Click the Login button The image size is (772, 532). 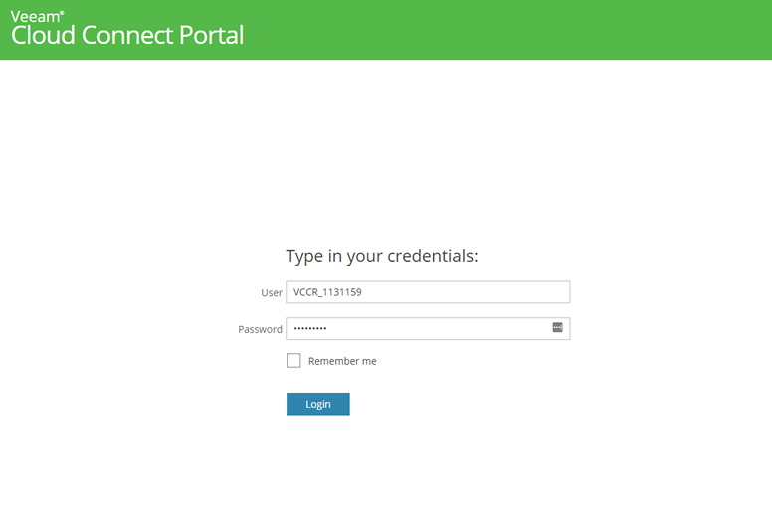(318, 404)
